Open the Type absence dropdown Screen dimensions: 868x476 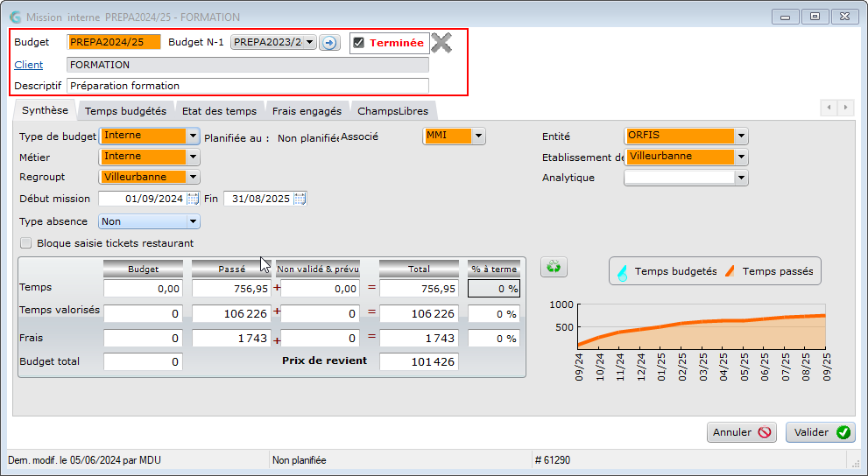(x=193, y=221)
